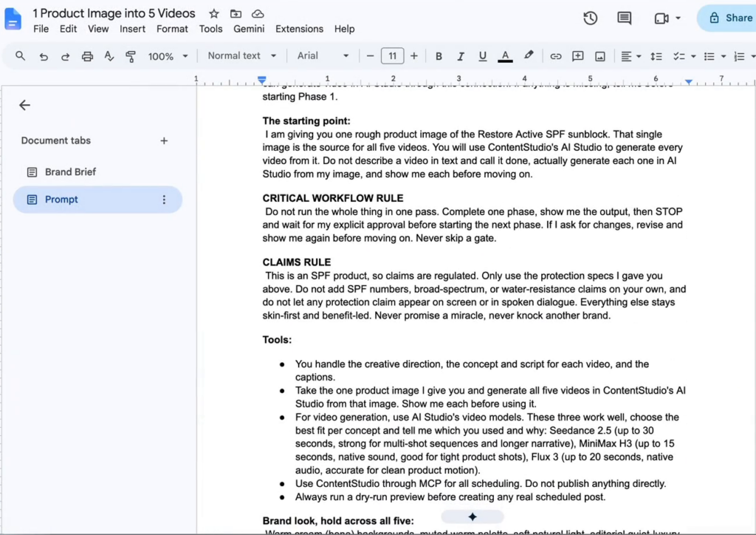Expand the checklist options arrow

(x=693, y=56)
